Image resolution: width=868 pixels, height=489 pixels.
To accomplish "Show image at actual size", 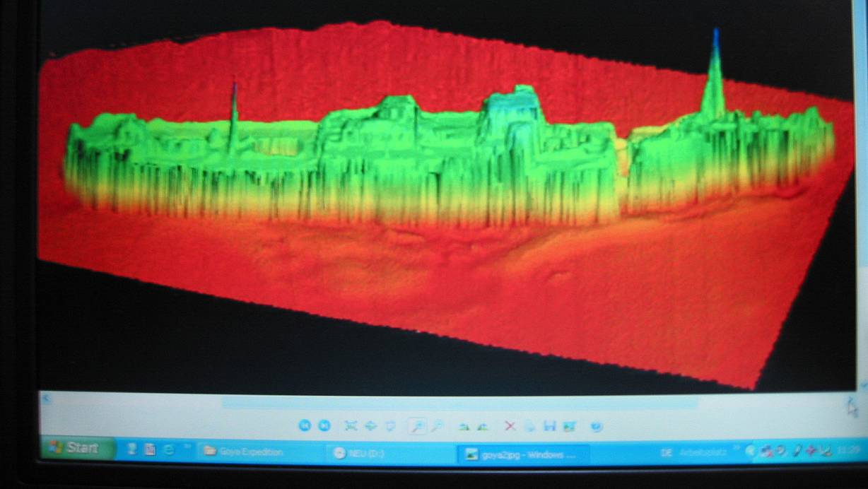I will (x=370, y=426).
